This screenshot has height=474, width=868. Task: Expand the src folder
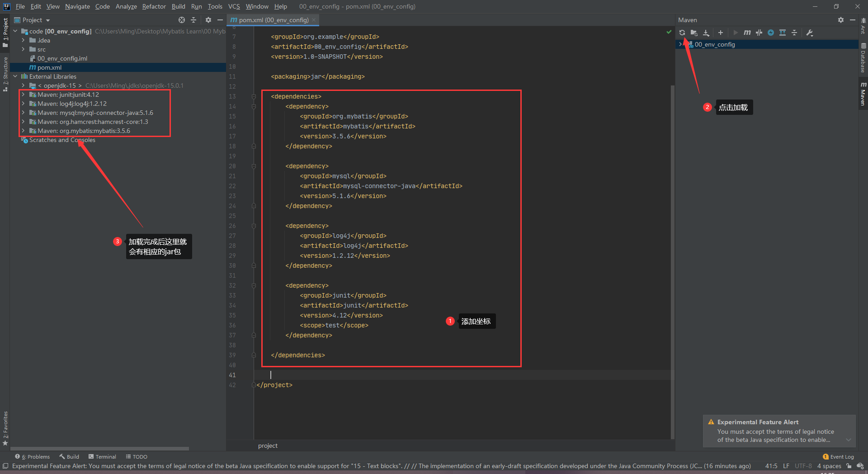23,49
